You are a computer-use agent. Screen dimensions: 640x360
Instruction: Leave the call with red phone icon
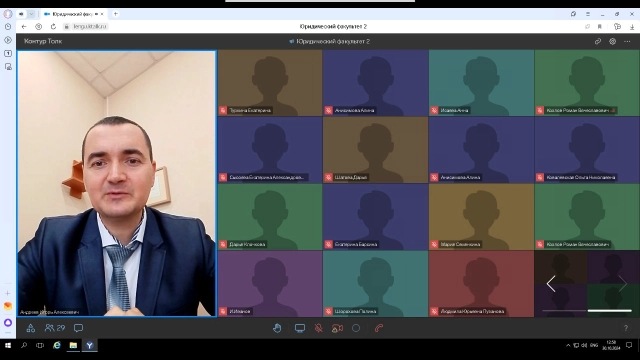coord(379,328)
